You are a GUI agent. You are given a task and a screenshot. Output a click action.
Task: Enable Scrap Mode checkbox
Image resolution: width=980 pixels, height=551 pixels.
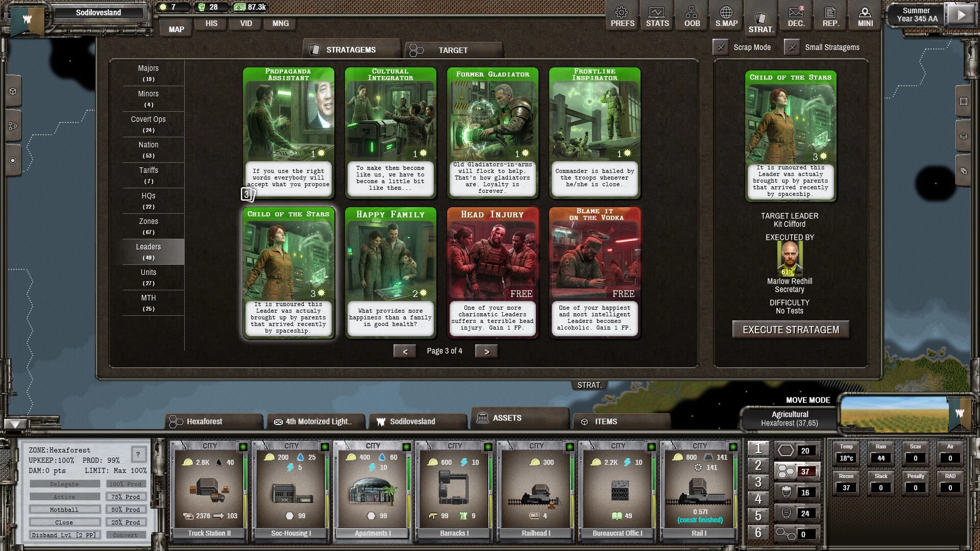(x=720, y=47)
